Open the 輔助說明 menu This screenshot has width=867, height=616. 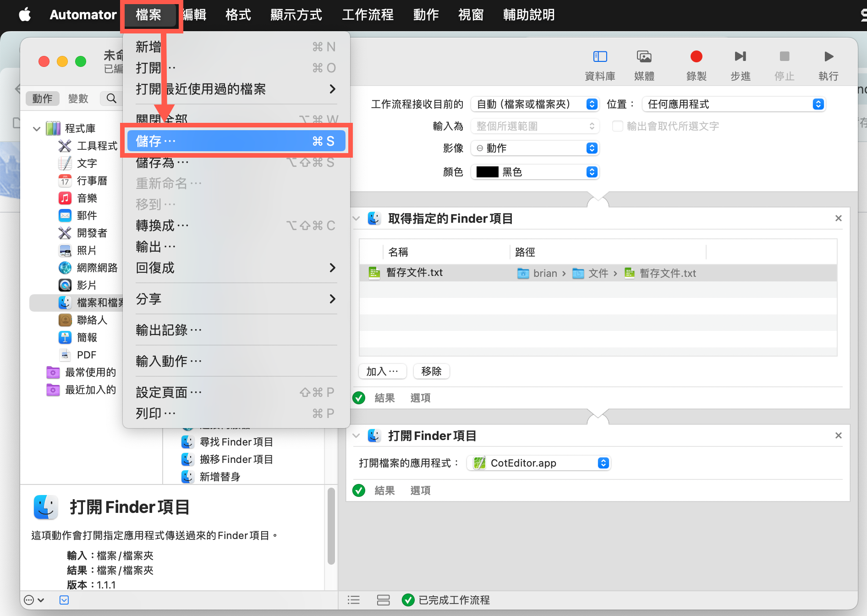click(x=529, y=15)
